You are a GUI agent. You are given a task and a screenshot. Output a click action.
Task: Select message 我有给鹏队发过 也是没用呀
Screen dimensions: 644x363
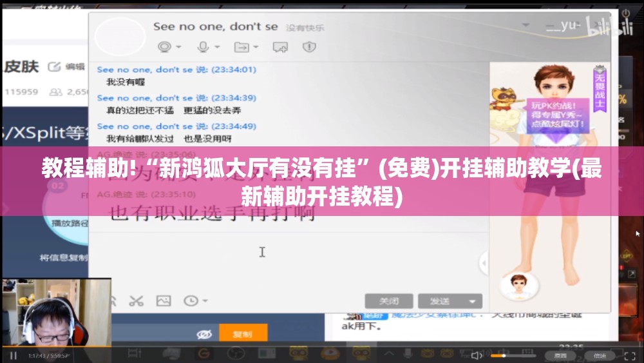click(x=169, y=139)
